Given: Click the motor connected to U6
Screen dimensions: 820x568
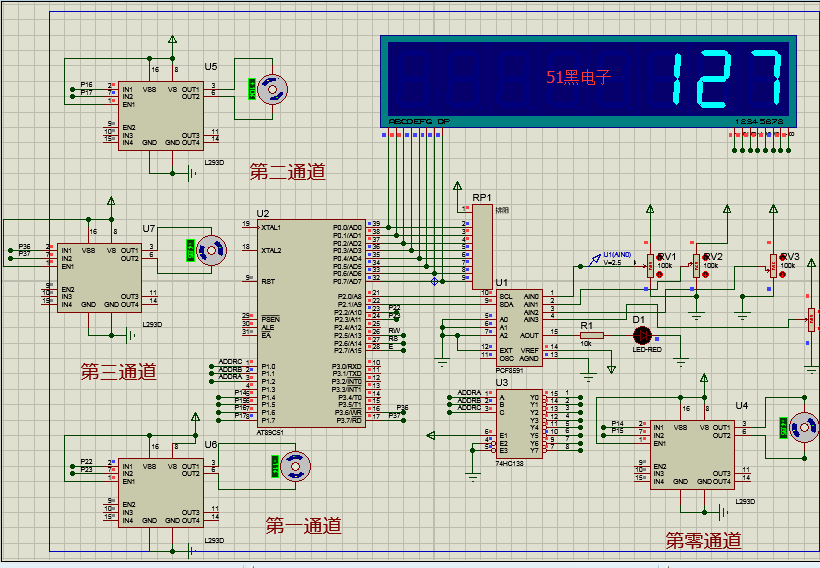Looking at the screenshot, I should tap(294, 466).
